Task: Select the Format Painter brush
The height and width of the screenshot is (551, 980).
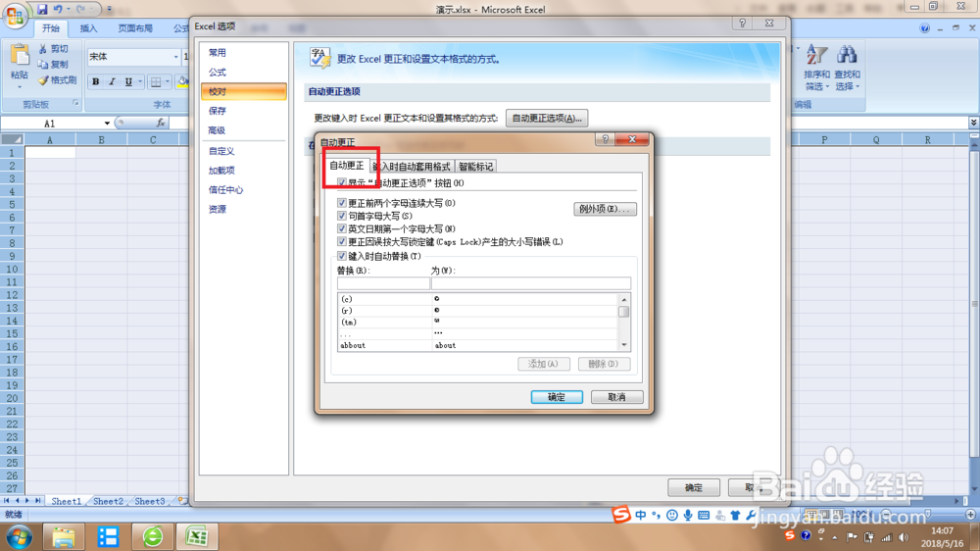Action: tap(58, 80)
